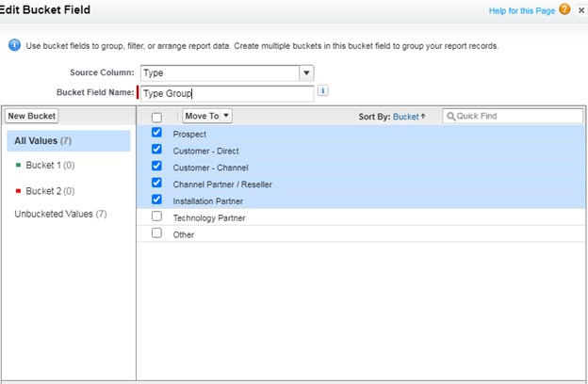Expand the Move To dropdown

207,116
